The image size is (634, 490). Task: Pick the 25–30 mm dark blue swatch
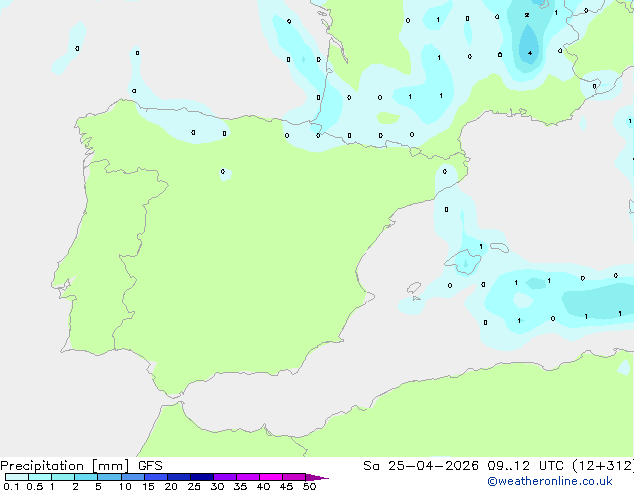tap(201, 477)
